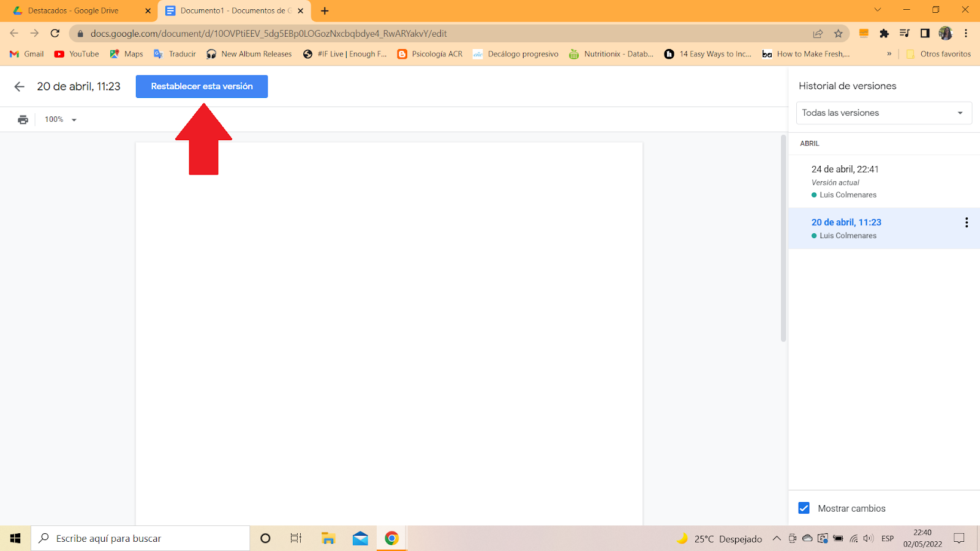
Task: Open the Gmail bookmark
Action: coord(27,54)
